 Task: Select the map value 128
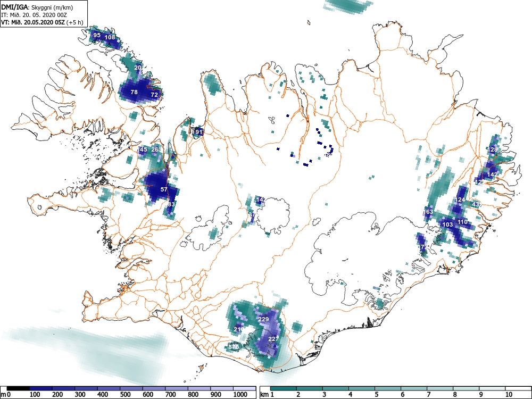[492, 149]
